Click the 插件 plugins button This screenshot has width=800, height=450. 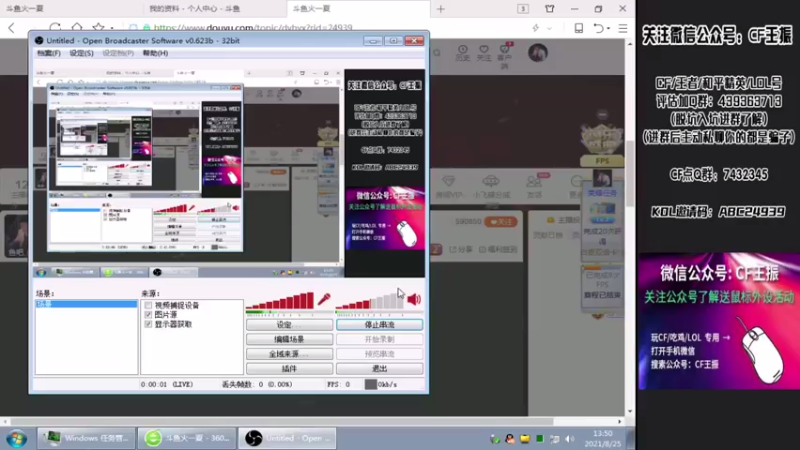click(x=289, y=368)
